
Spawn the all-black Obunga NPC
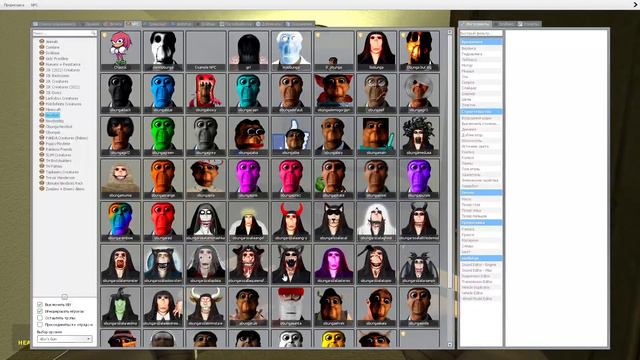pyautogui.click(x=120, y=93)
